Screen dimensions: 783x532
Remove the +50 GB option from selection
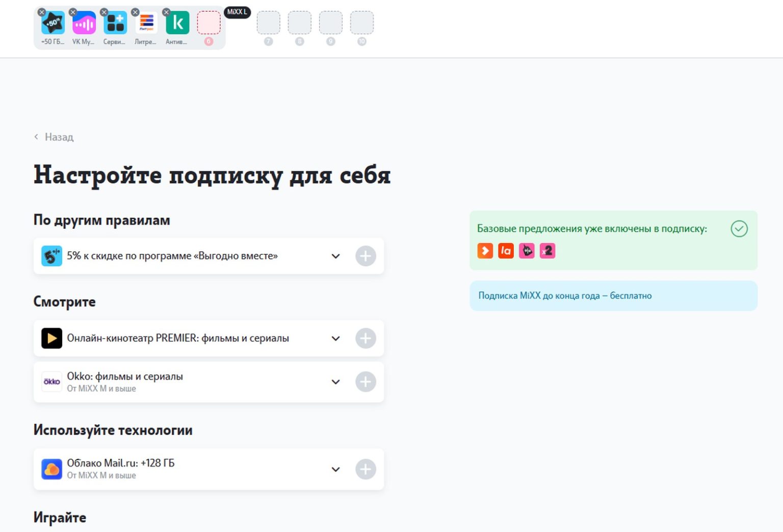click(42, 12)
